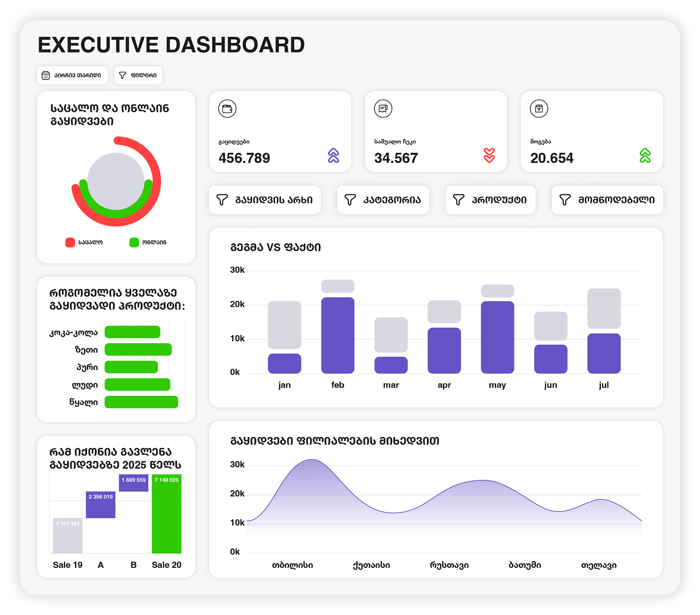
Task: Click the თბილისი label on the branches chart
Action: click(x=292, y=565)
